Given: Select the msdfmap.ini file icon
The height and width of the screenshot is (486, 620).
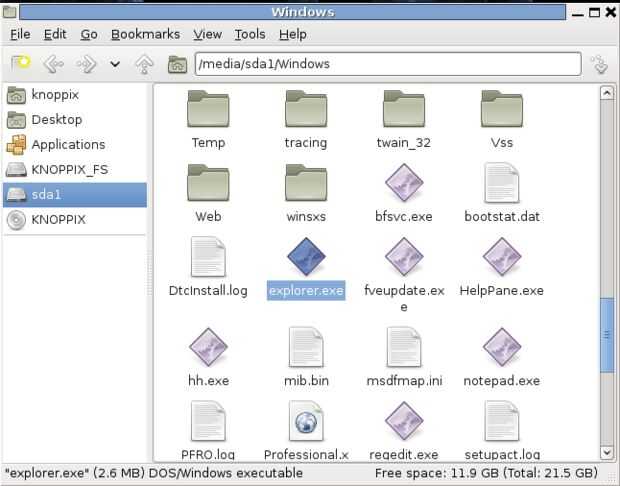Looking at the screenshot, I should [x=404, y=347].
